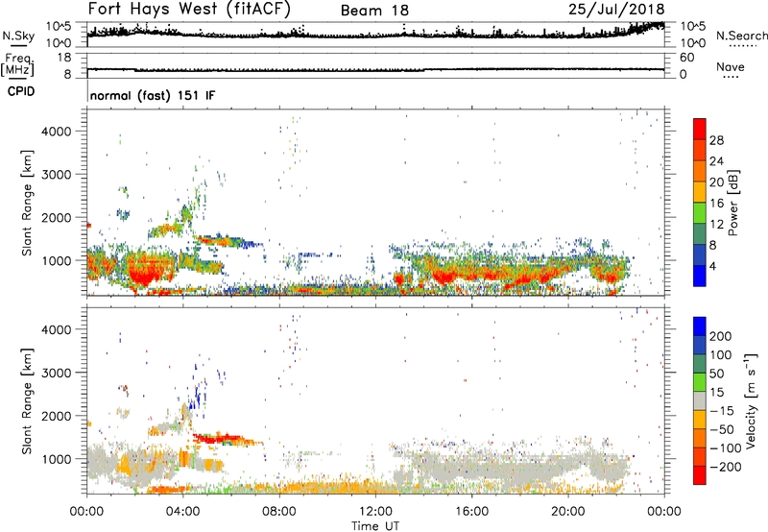Click the '60' Nave axis value
Screen dimensions: 768x532
[x=686, y=58]
